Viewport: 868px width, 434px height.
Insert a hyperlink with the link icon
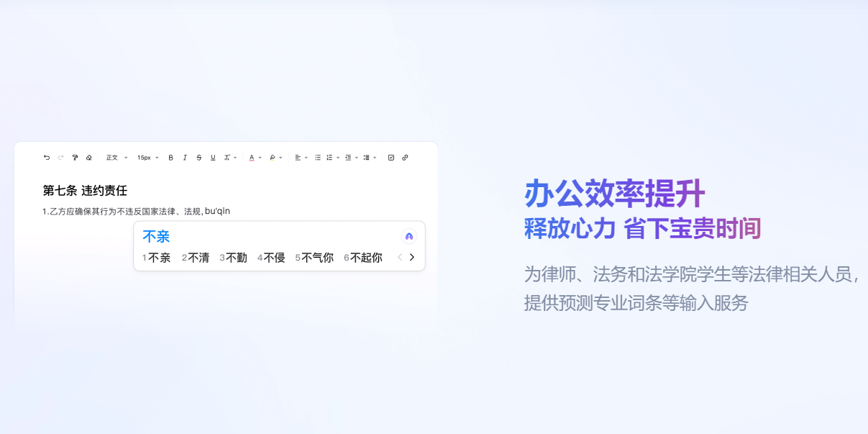(x=405, y=158)
